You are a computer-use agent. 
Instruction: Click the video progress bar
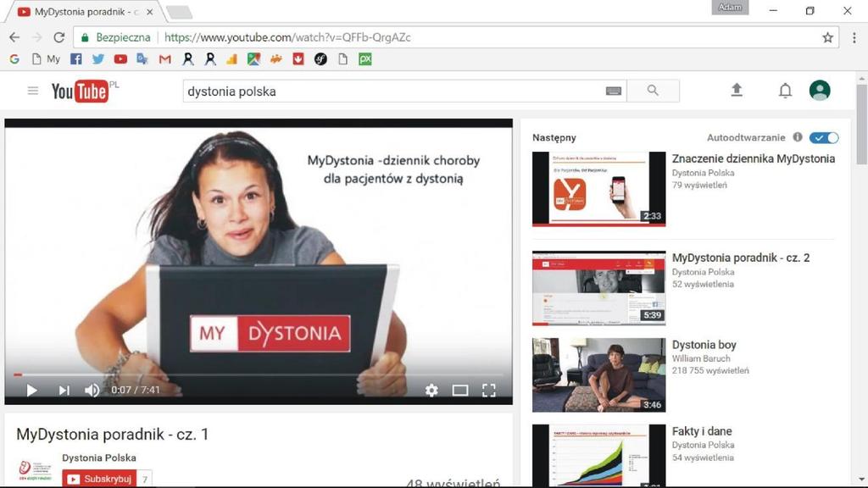click(259, 374)
